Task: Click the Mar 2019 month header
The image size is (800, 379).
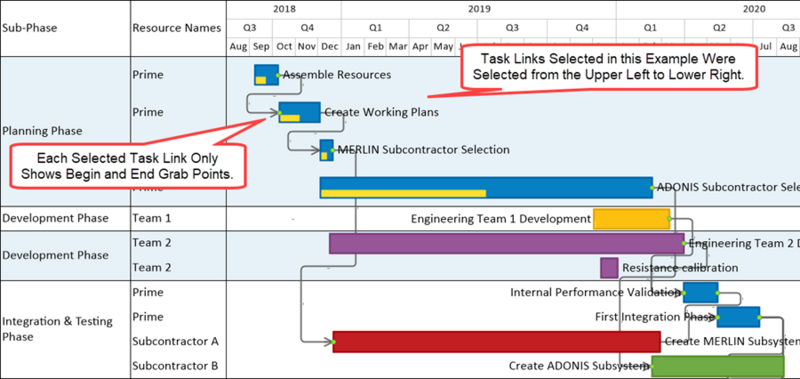Action: [x=397, y=46]
